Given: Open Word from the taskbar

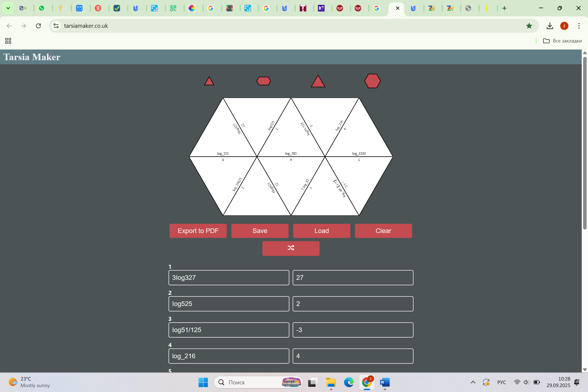Looking at the screenshot, I should point(385,382).
